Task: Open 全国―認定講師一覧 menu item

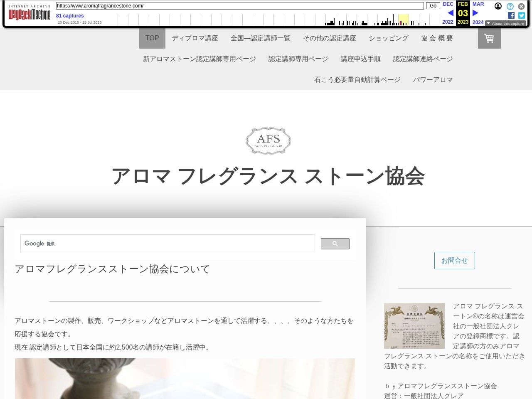Action: (260, 38)
